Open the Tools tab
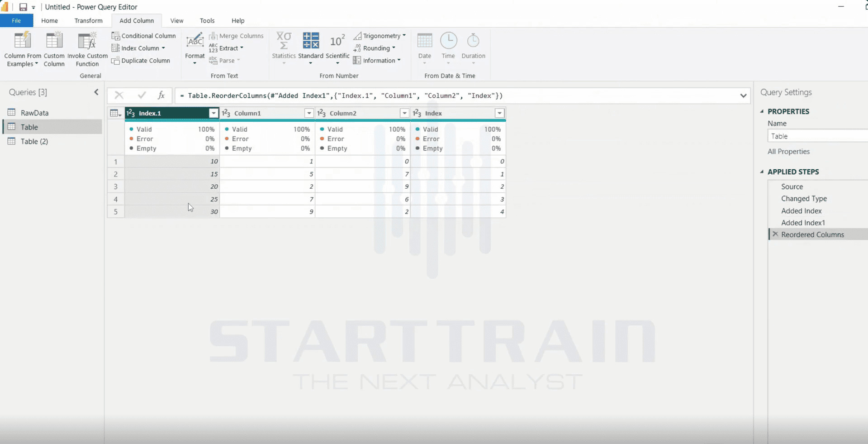Image resolution: width=868 pixels, height=444 pixels. coord(207,21)
